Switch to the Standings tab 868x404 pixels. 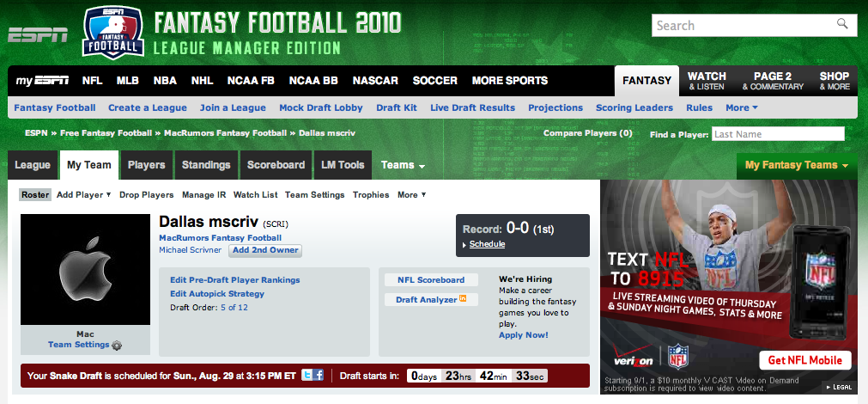click(x=206, y=165)
